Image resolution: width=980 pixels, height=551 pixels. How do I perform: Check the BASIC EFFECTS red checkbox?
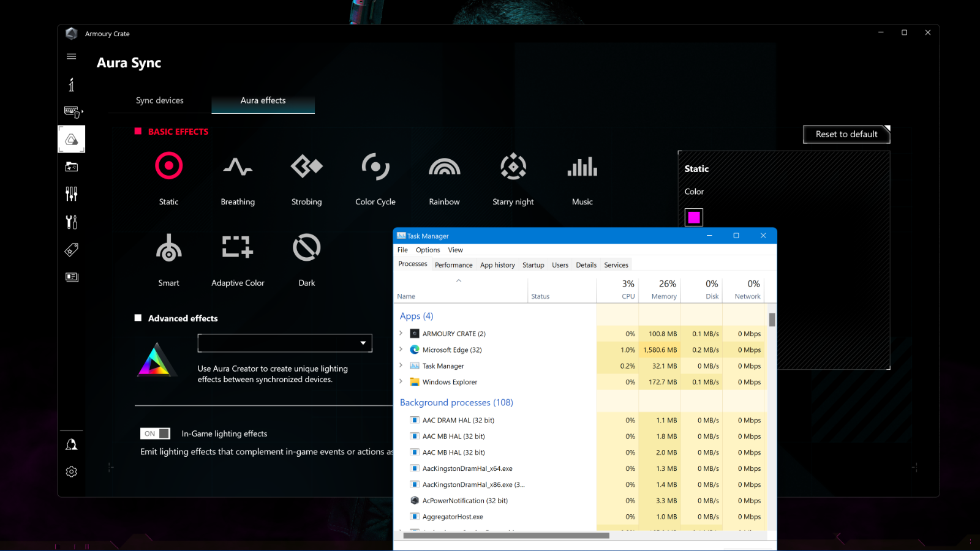pos(138,131)
